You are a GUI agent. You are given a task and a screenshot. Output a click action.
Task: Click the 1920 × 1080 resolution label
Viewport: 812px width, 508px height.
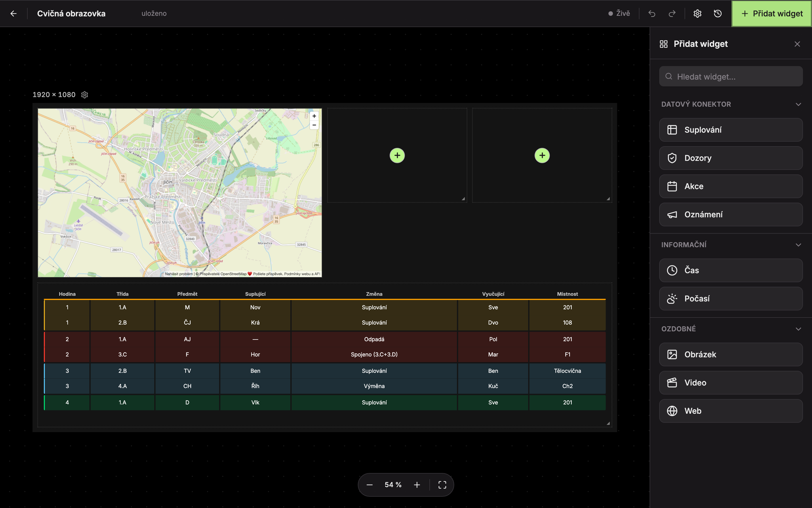tap(54, 95)
